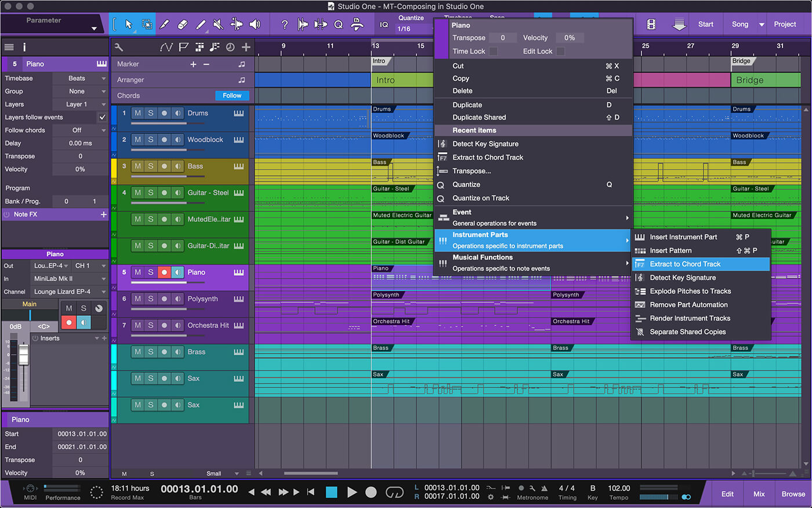This screenshot has height=508, width=812.
Task: Add a marker with the plus icon
Action: 193,64
